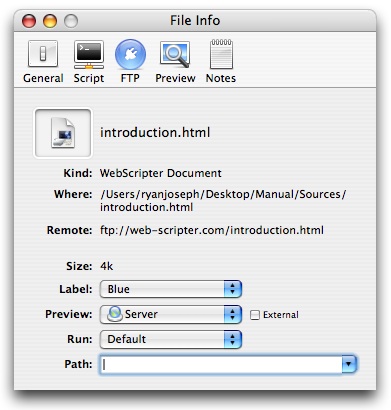Click the Remote ftp URL text
Screen dimensions: 391x410
212,230
